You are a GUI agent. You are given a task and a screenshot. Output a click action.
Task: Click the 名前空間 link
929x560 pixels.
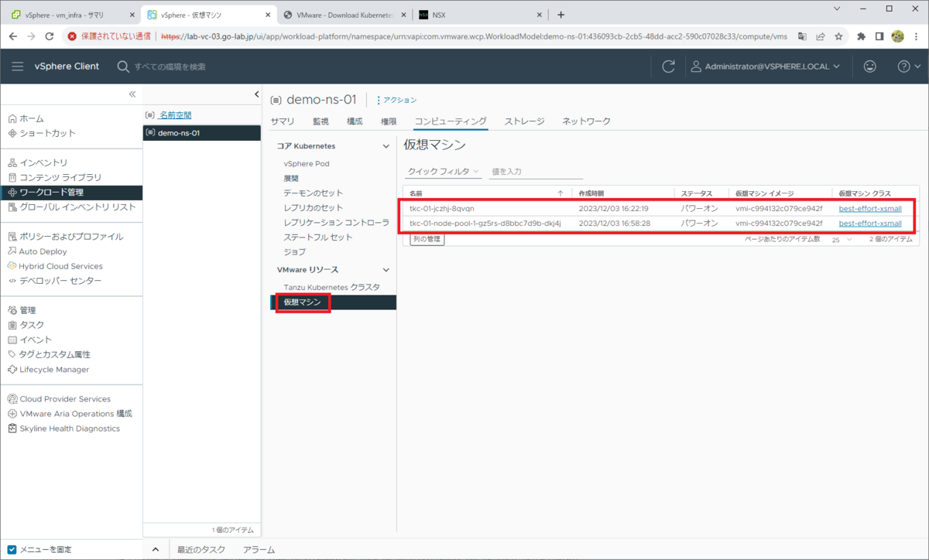point(174,115)
